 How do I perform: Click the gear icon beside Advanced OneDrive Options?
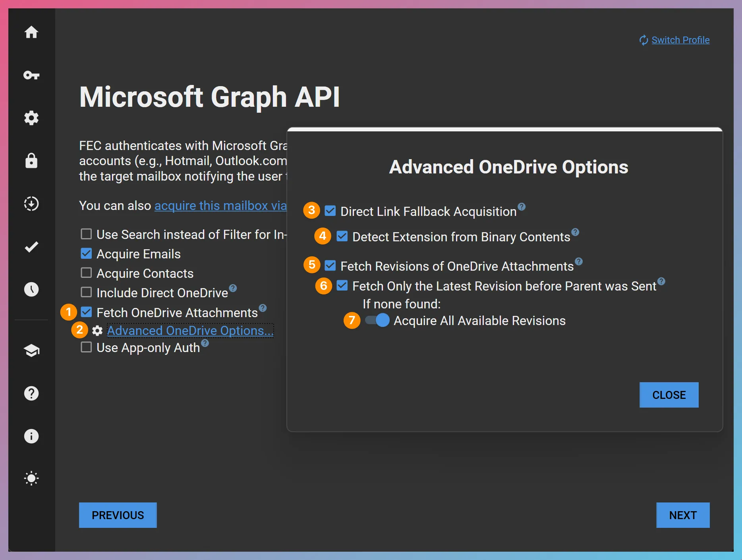[97, 331]
